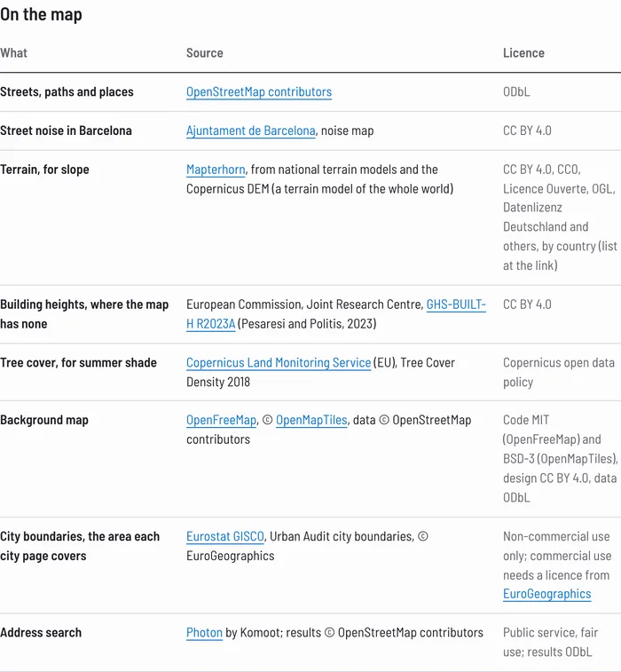621x672 pixels.
Task: Click the 'ODbL' licence for streets row
Action: (x=516, y=91)
